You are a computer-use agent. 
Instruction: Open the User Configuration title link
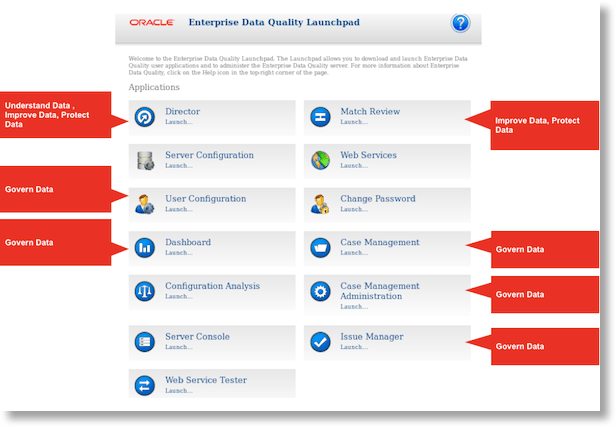click(x=205, y=199)
